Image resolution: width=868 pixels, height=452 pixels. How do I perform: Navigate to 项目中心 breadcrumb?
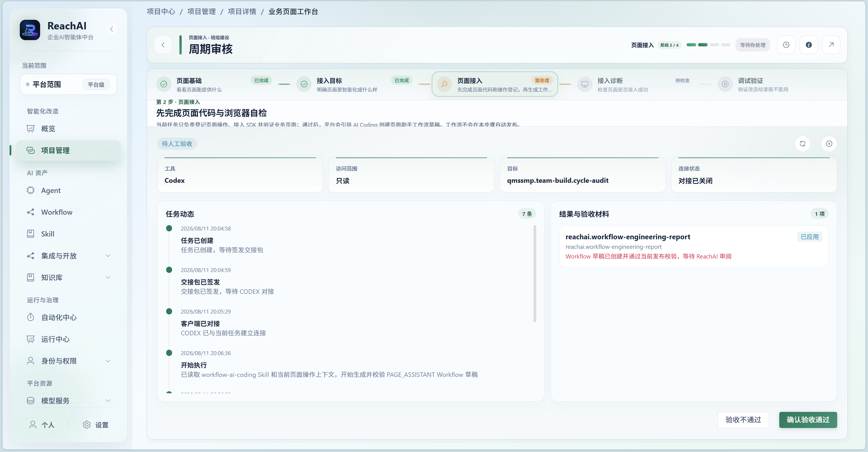click(161, 12)
